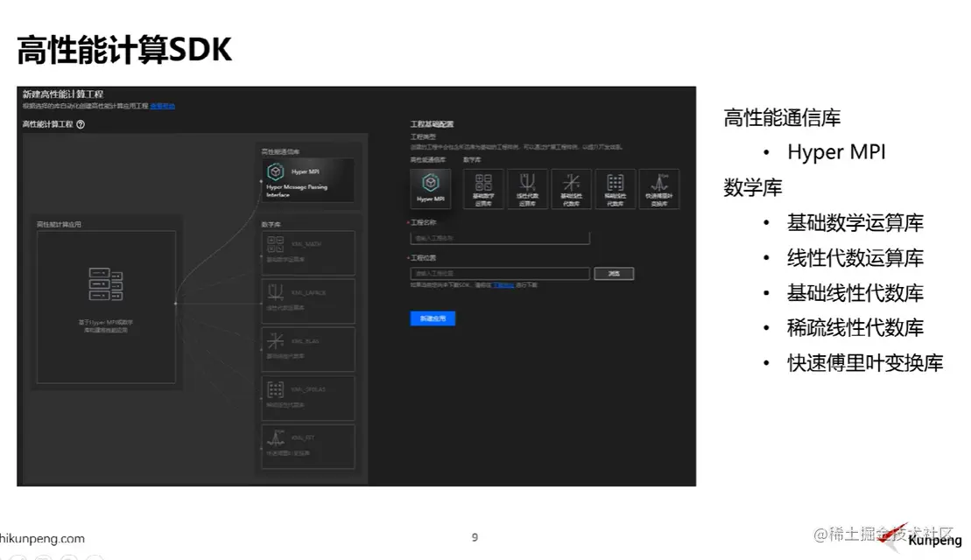This screenshot has height=560, width=971.
Task: Click the 工程位置 path input field
Action: coord(500,274)
